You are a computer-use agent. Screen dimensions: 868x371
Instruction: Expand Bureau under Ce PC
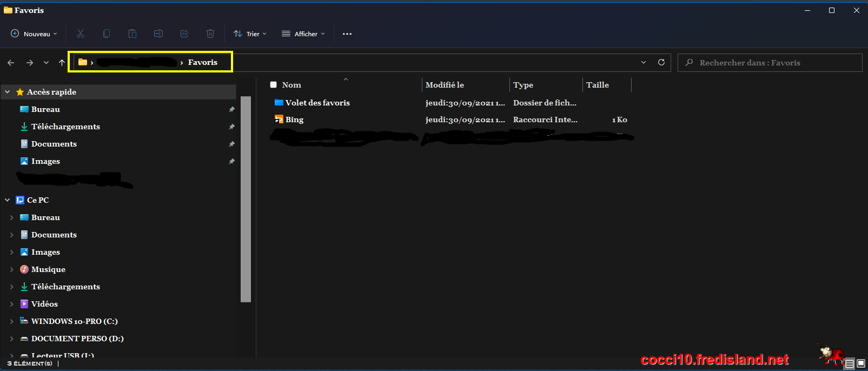12,217
